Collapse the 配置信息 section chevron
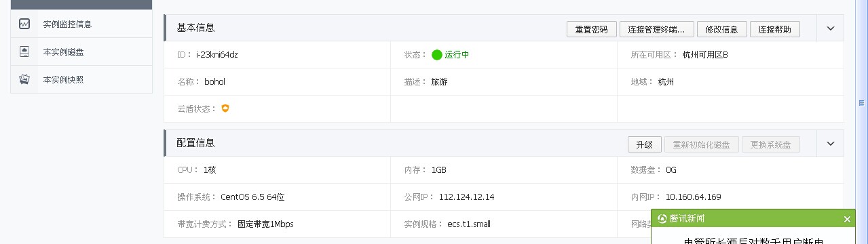868x244 pixels. point(830,144)
